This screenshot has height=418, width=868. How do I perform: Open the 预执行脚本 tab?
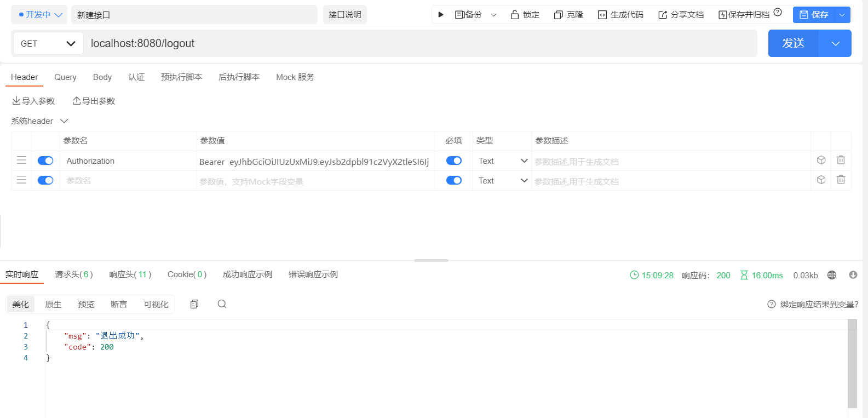[x=182, y=77]
